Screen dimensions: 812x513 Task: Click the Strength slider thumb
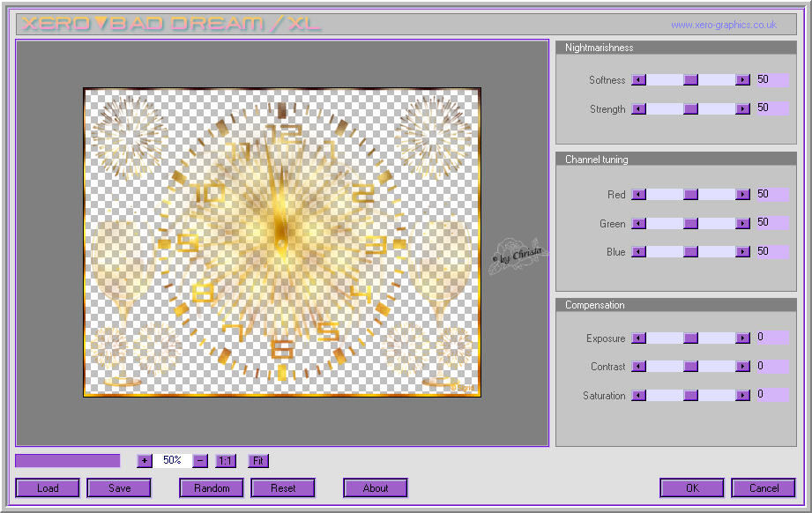(691, 109)
